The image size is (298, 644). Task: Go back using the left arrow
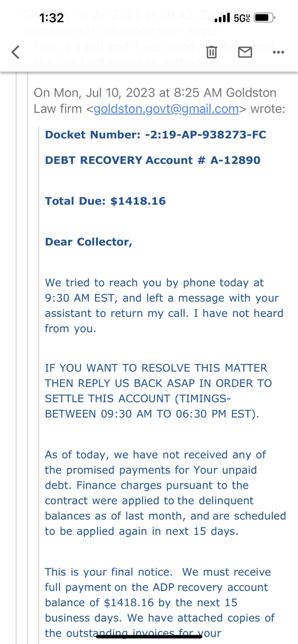tap(16, 52)
